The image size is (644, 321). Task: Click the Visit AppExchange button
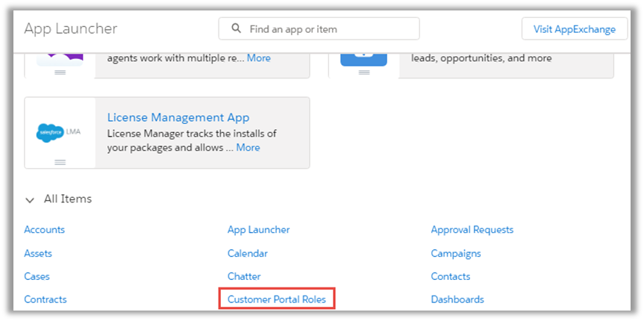click(x=574, y=29)
